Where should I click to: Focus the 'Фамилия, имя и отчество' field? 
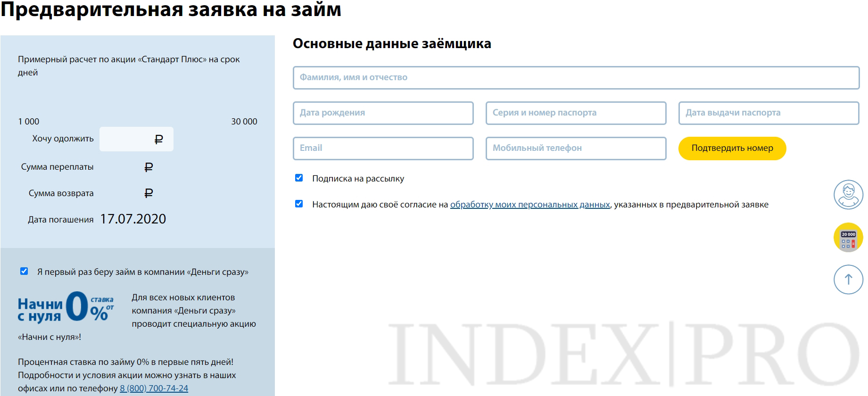point(576,77)
